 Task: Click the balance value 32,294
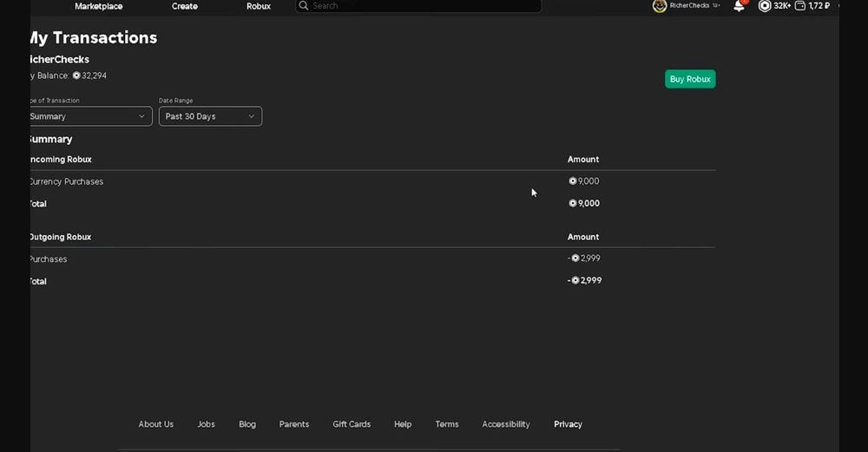94,75
